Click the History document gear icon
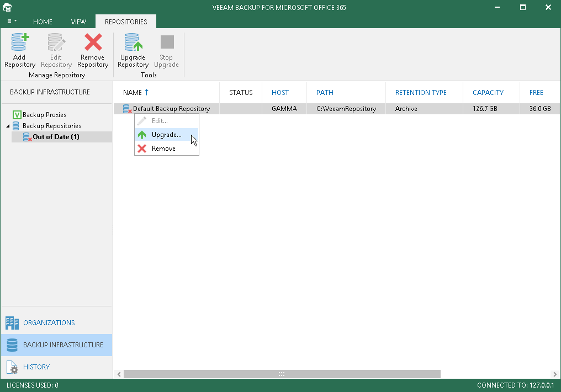 point(12,367)
